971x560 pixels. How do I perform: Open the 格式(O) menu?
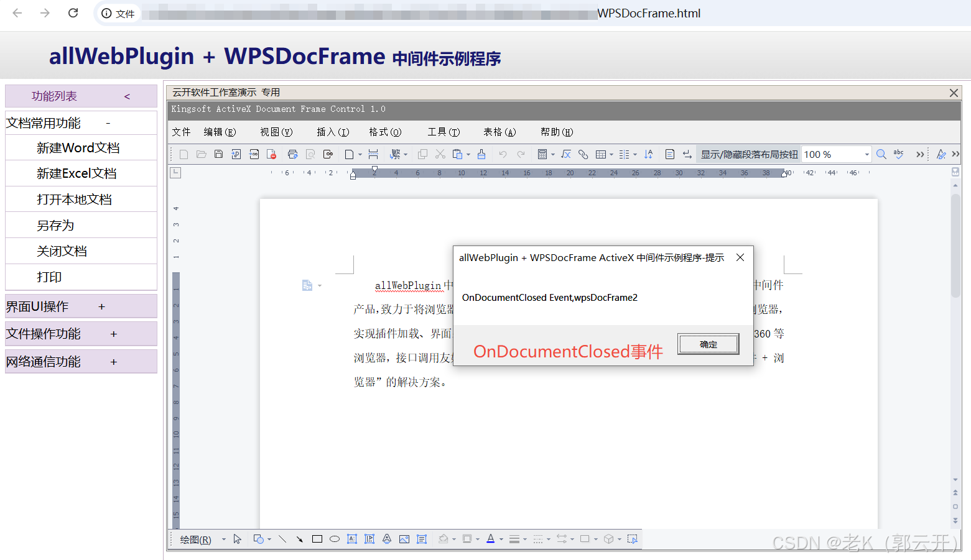click(x=385, y=132)
